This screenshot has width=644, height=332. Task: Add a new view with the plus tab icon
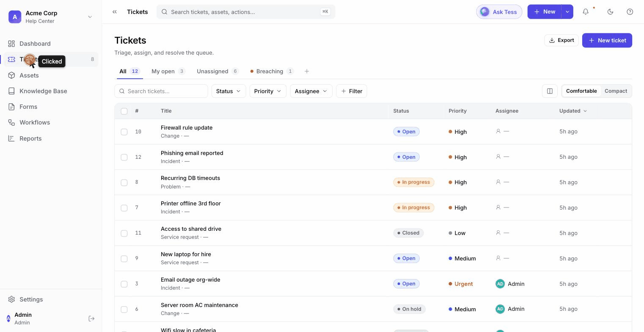click(x=307, y=71)
